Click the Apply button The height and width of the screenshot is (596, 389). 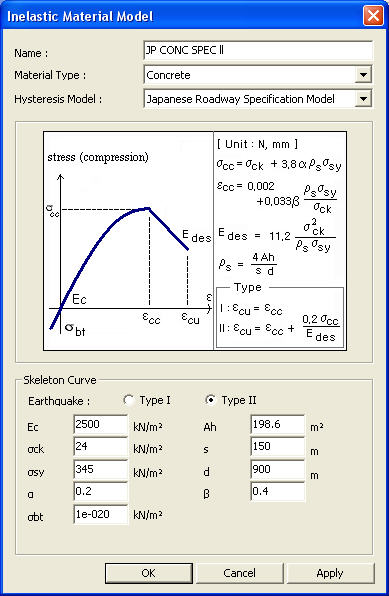click(330, 573)
